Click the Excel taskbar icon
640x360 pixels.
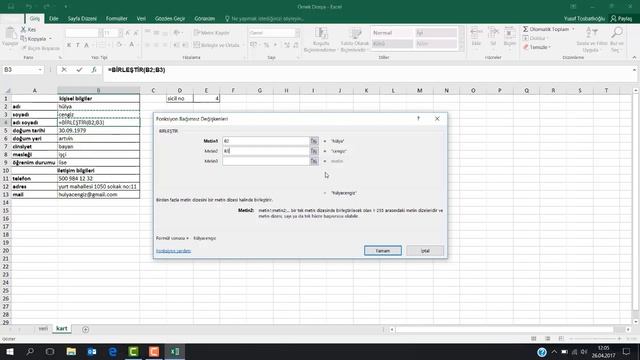(x=175, y=351)
